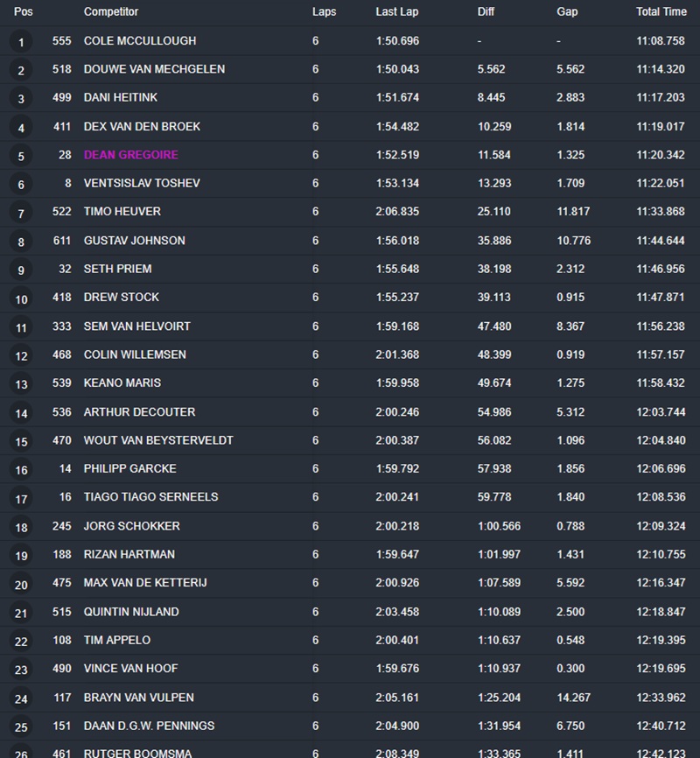Click Gustav Johnson's total time 11:44.644
The width and height of the screenshot is (700, 758).
tap(661, 241)
